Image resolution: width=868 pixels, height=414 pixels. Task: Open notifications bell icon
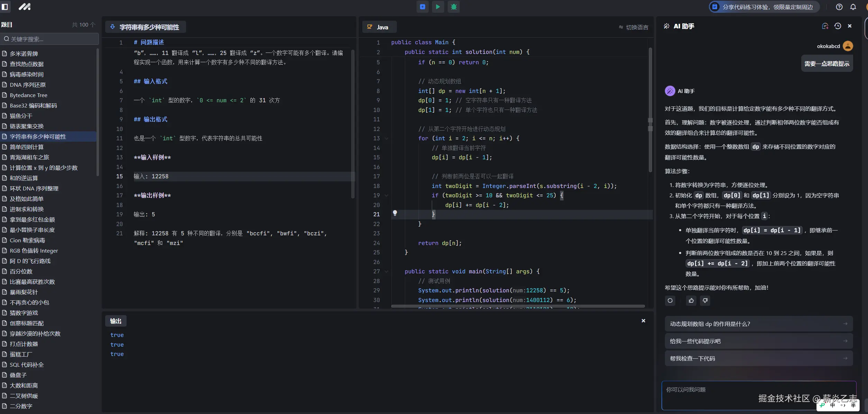[x=853, y=7]
